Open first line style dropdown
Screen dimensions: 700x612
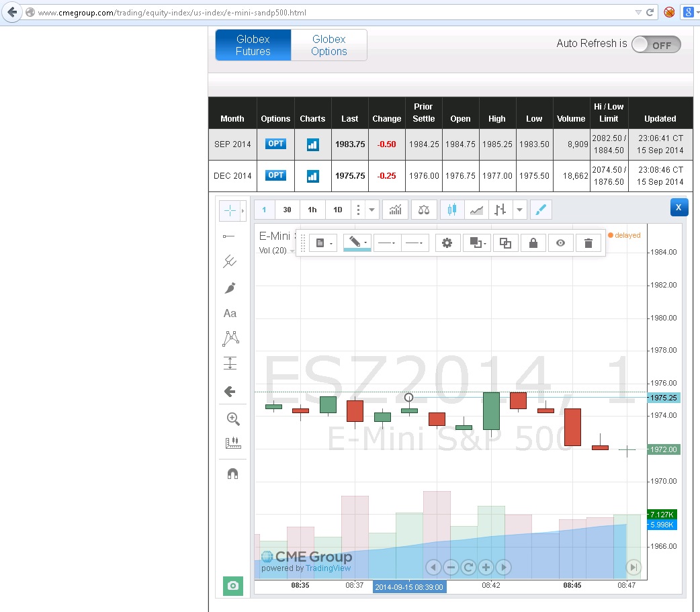[x=387, y=243]
